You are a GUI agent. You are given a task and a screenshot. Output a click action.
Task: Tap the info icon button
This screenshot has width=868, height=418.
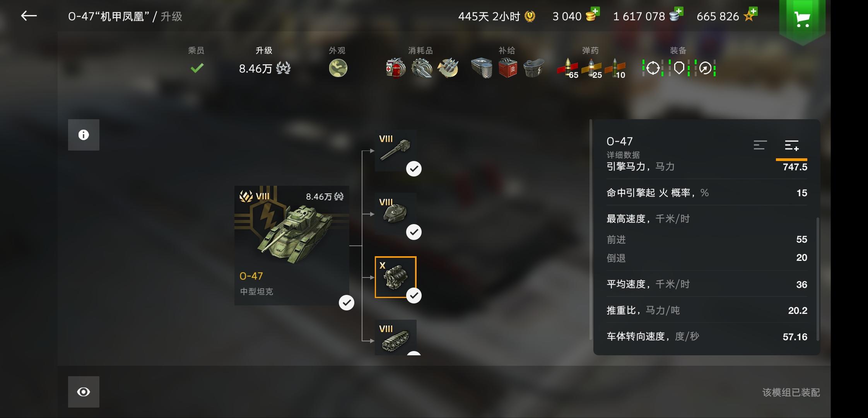point(84,135)
